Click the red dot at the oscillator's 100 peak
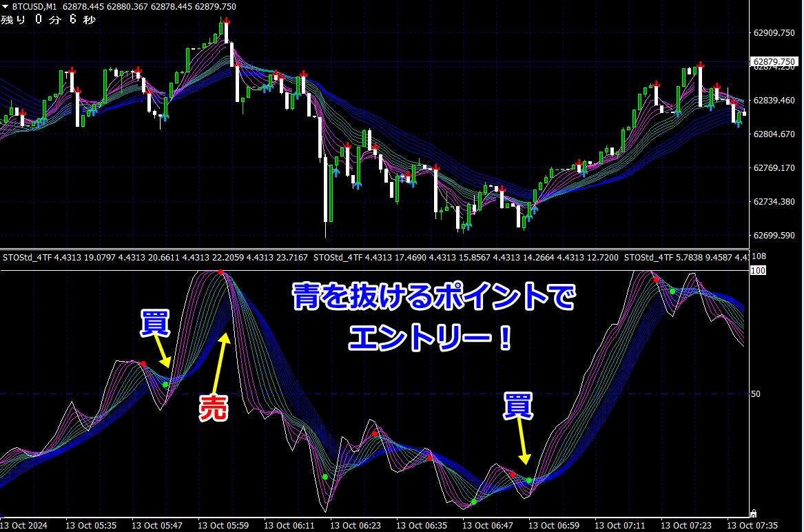Image resolution: width=804 pixels, height=532 pixels. coord(220,272)
